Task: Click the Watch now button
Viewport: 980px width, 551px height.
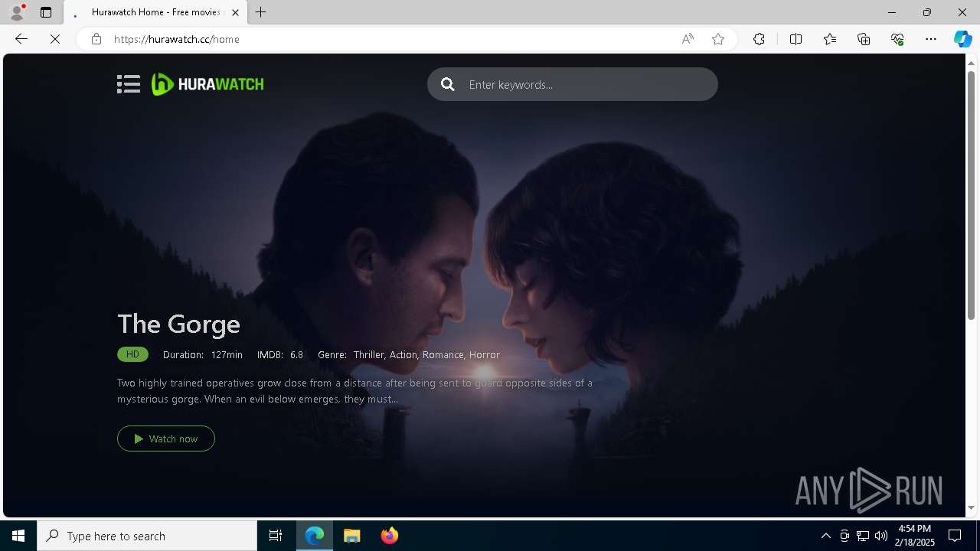Action: pos(166,439)
